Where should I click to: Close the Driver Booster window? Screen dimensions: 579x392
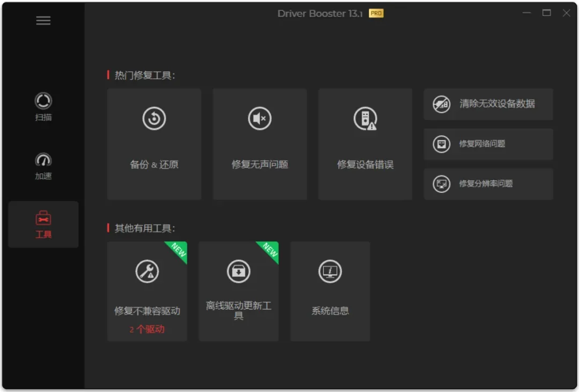[567, 13]
